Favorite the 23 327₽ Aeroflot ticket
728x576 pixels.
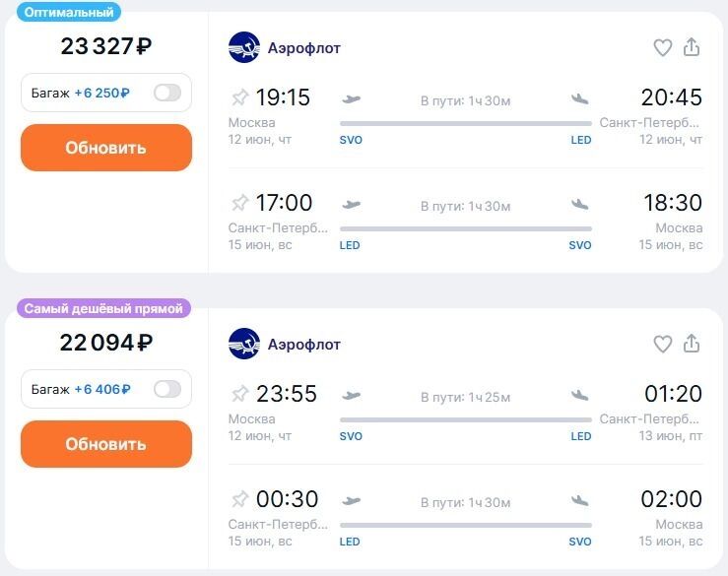(662, 47)
